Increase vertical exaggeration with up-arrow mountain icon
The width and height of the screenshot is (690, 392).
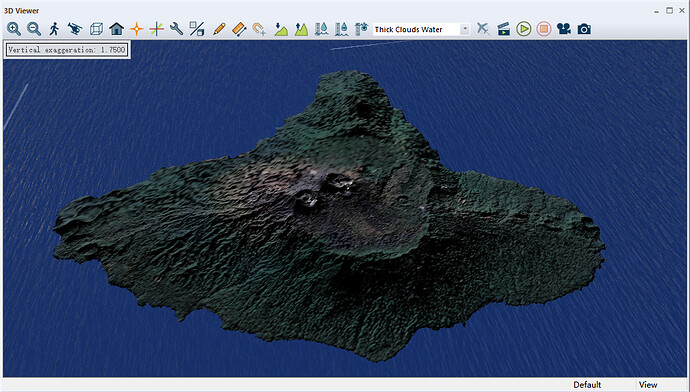pos(301,29)
